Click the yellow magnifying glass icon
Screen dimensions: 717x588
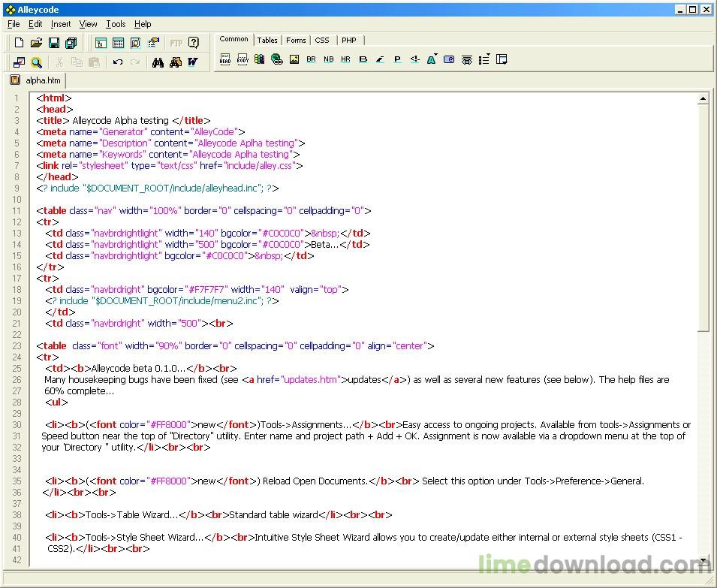coord(36,62)
